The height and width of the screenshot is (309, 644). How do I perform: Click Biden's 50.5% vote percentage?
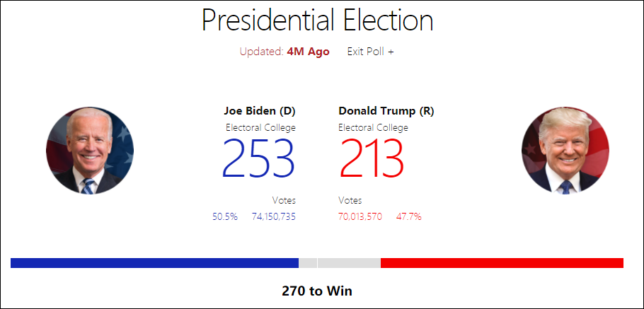[x=225, y=216]
